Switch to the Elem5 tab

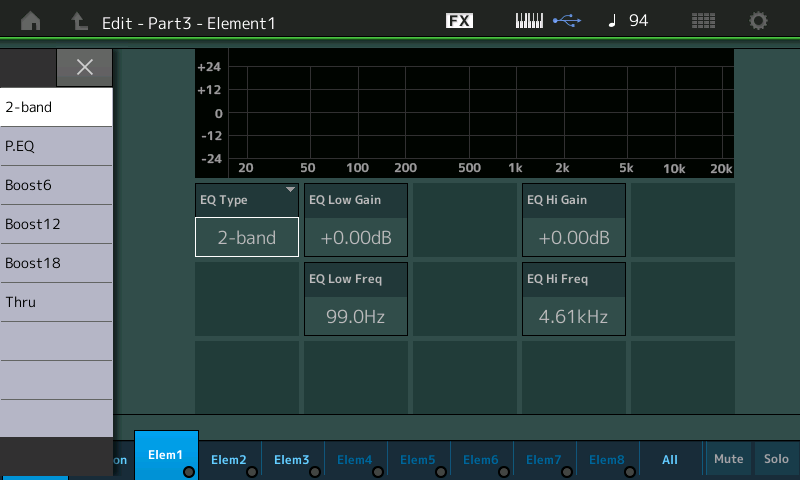coord(418,460)
